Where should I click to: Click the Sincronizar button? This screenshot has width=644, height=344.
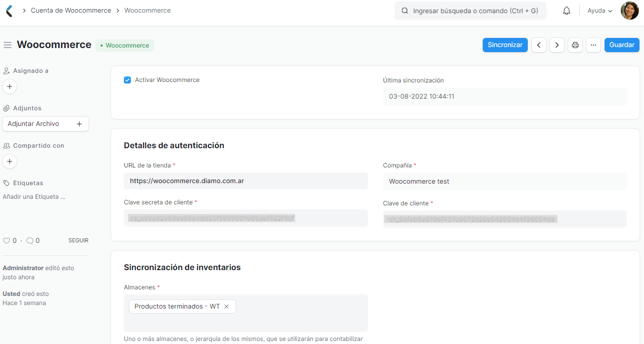coord(505,45)
